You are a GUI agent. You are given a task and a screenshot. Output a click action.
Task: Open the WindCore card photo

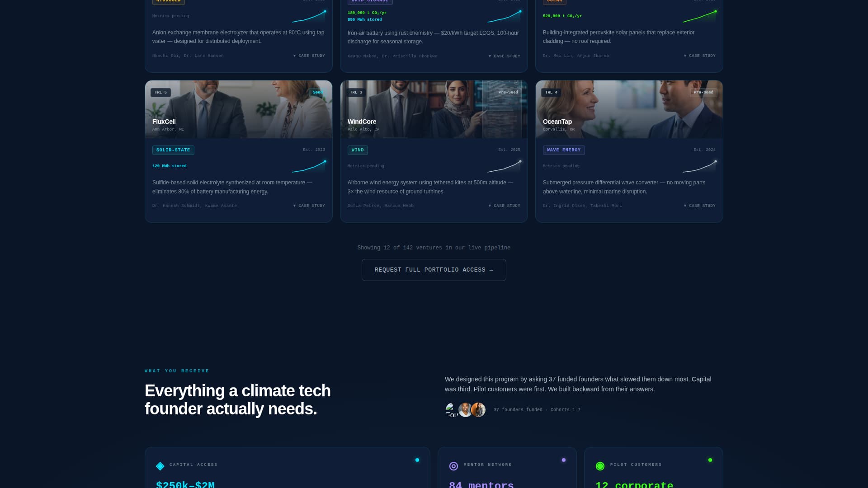[434, 109]
